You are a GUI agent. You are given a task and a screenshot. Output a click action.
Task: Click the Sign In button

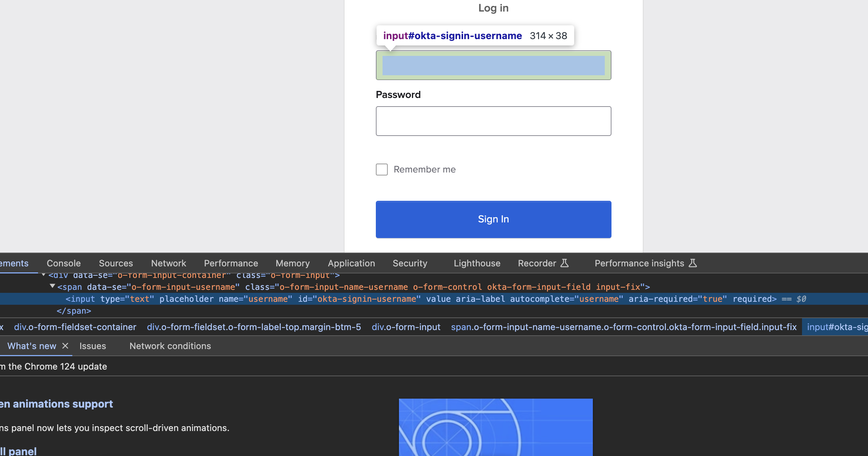pyautogui.click(x=494, y=219)
